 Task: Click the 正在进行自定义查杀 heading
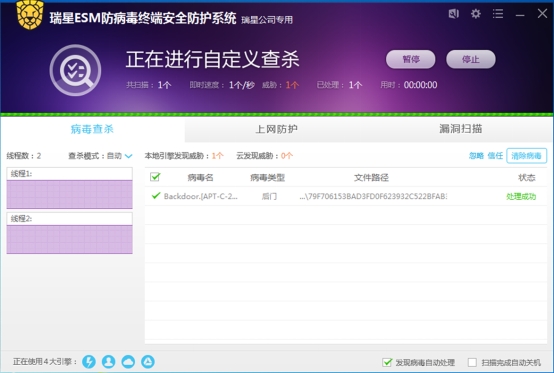[213, 59]
